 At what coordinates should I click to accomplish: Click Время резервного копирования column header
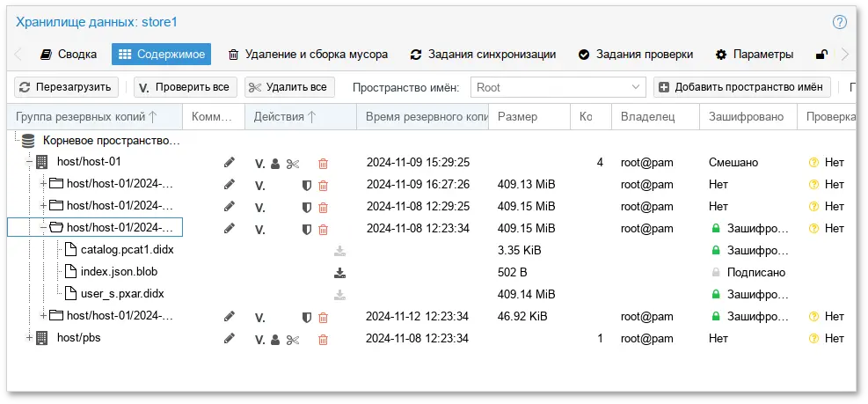(422, 117)
